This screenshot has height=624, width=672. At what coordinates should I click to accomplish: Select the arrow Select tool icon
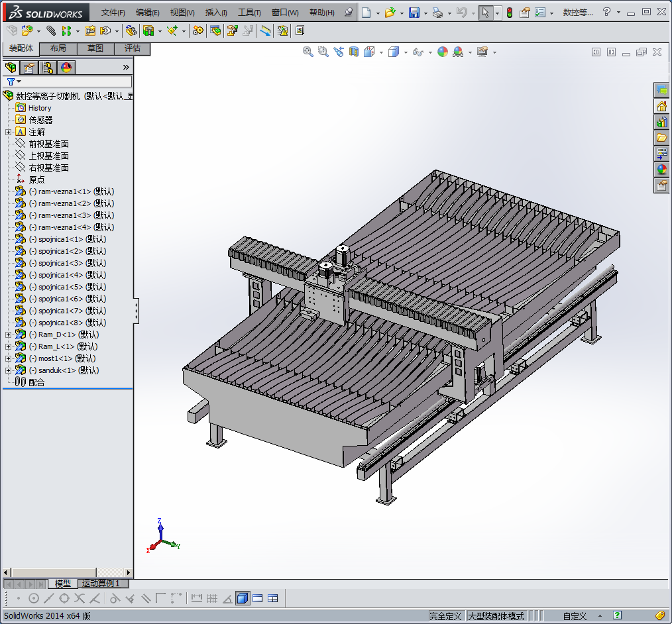click(x=486, y=13)
